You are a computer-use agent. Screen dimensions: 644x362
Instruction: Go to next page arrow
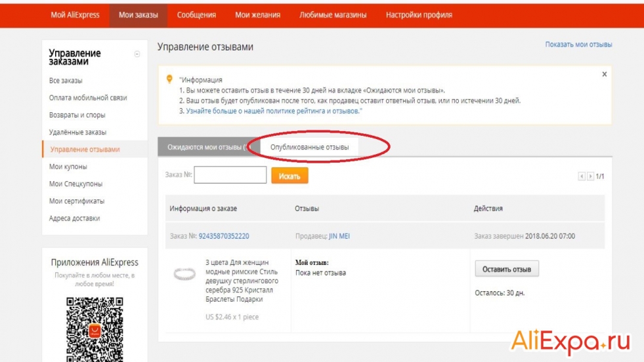pos(590,176)
